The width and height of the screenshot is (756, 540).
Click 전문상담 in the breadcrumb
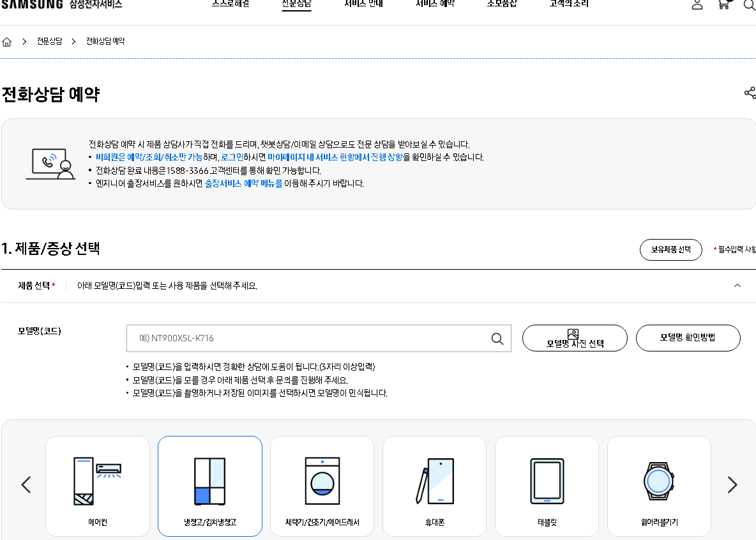pyautogui.click(x=50, y=42)
